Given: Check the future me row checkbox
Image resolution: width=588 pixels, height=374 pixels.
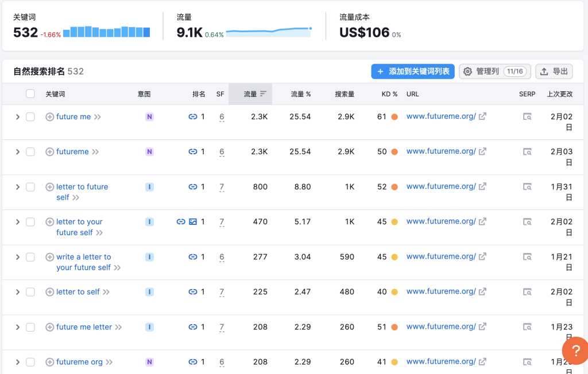Looking at the screenshot, I should (x=30, y=117).
